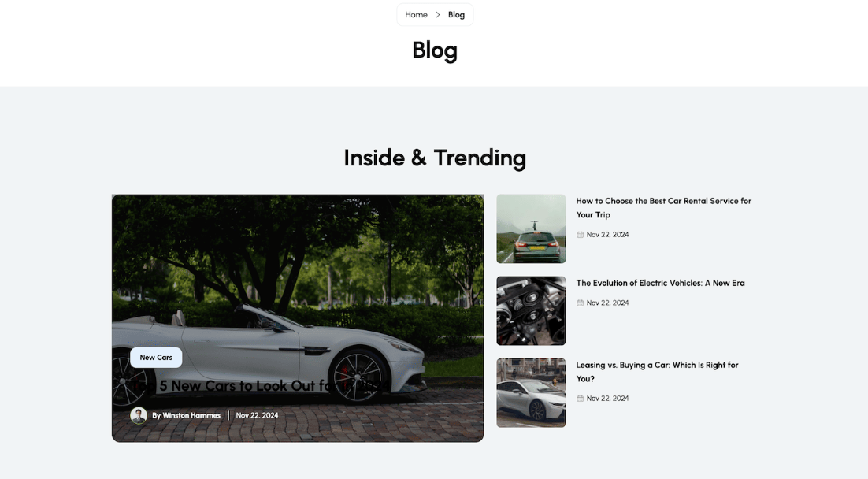The width and height of the screenshot is (868, 479).
Task: Click the featured post date Nov 22, 2024
Action: point(257,415)
